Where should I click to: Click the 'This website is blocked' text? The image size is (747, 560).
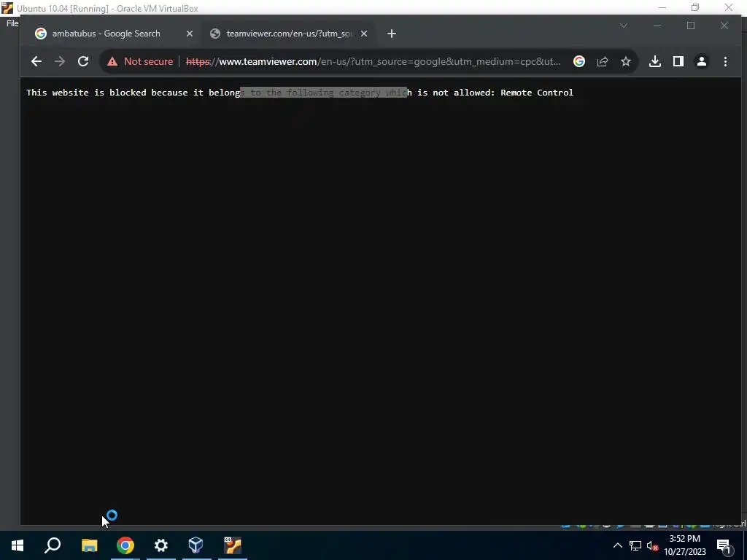point(86,93)
